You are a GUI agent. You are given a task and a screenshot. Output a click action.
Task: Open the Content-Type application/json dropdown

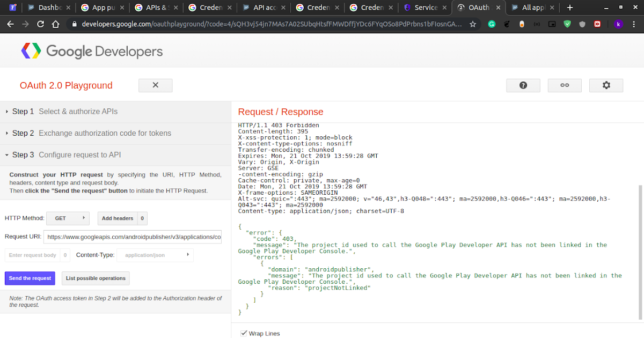coord(155,255)
